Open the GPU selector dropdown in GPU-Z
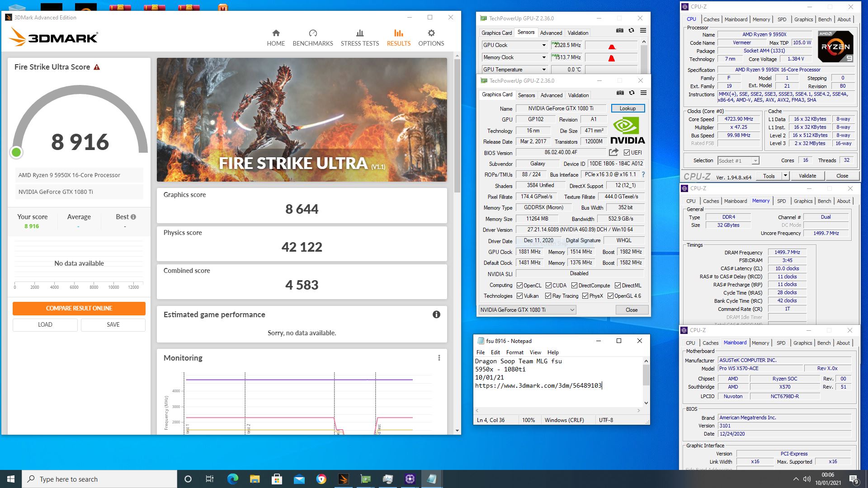The image size is (868, 488). tap(527, 310)
